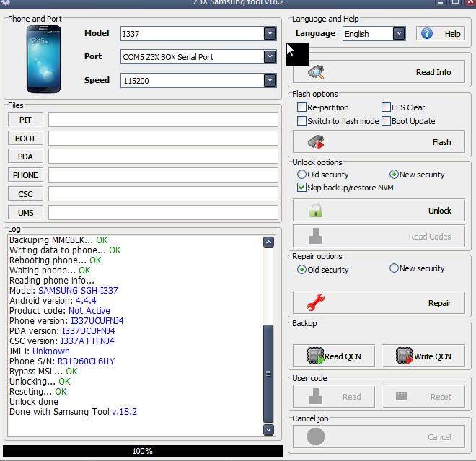Click the green padlock Unlock icon

pyautogui.click(x=316, y=210)
